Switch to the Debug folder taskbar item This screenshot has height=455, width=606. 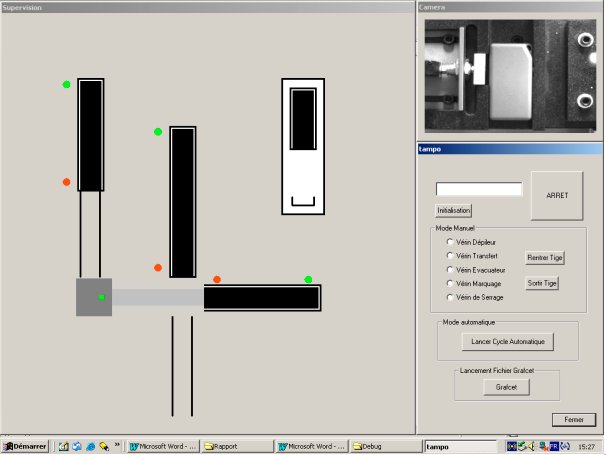[386, 446]
